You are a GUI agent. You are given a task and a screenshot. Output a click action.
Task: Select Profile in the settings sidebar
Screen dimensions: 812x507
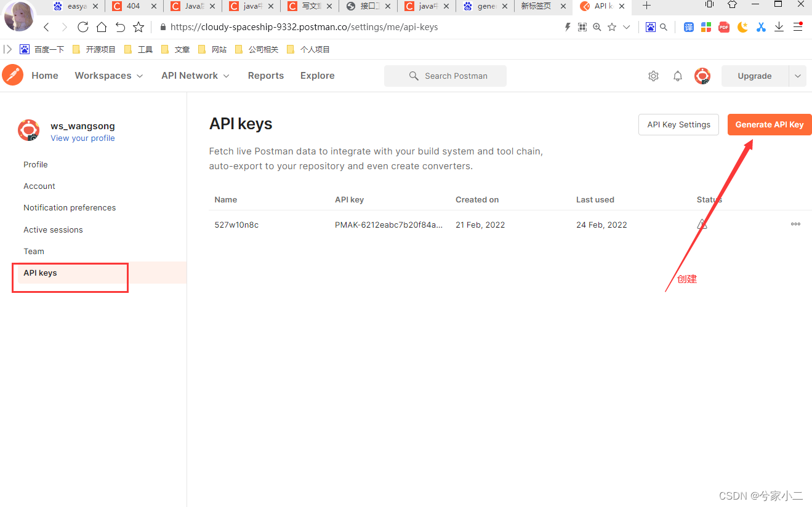[36, 164]
